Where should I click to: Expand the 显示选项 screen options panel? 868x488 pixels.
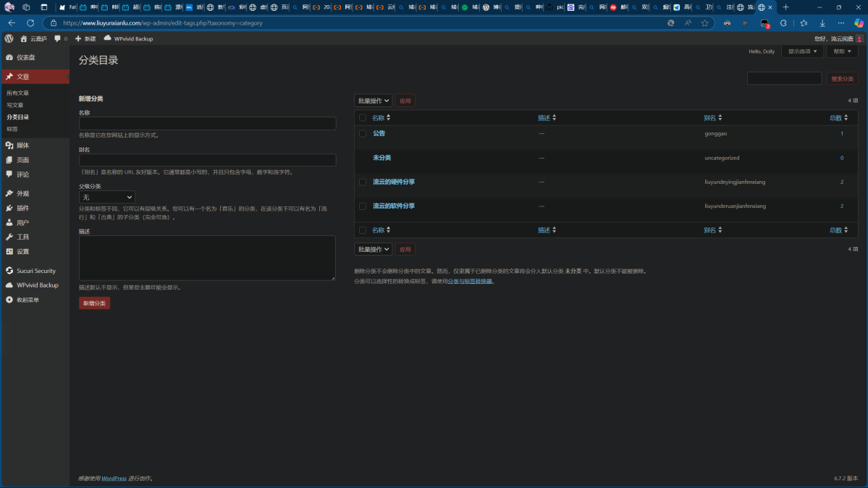[x=802, y=52]
